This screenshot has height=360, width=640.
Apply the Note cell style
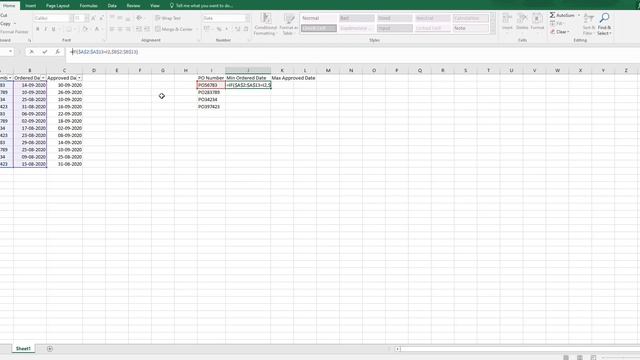(x=471, y=28)
